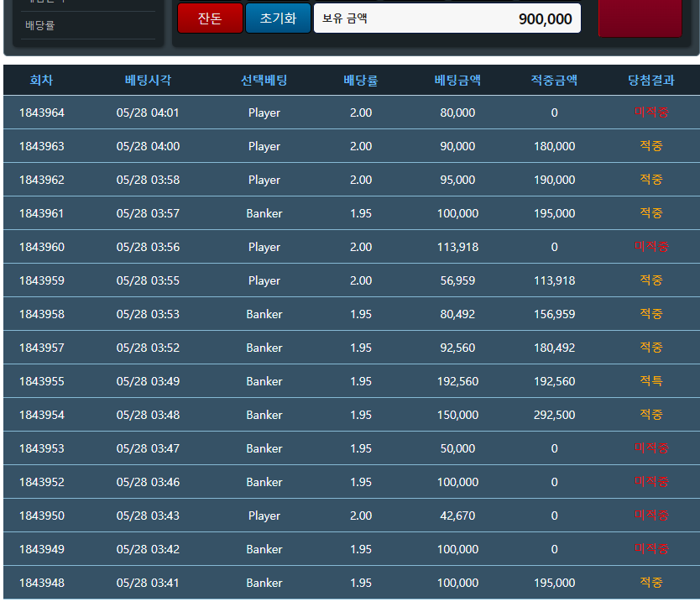
Task: Select round number 1843962
Action: pos(41,180)
